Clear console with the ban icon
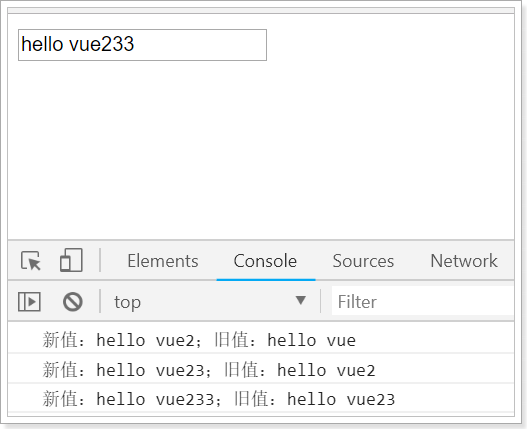The height and width of the screenshot is (429, 527). (73, 302)
